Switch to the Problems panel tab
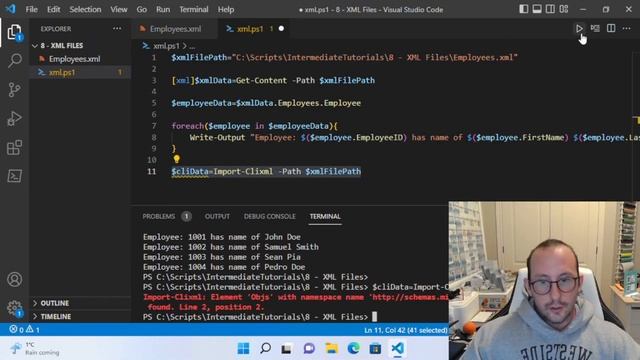640x360 pixels. click(x=159, y=216)
